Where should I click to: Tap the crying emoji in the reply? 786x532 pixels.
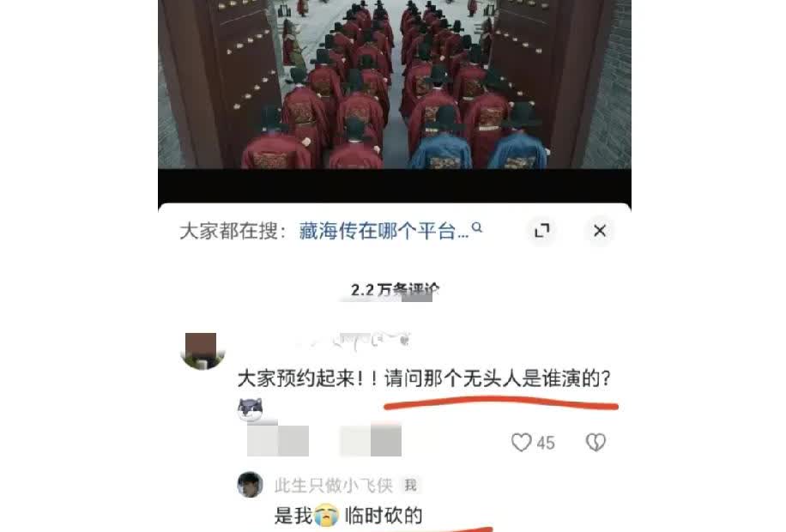326,516
